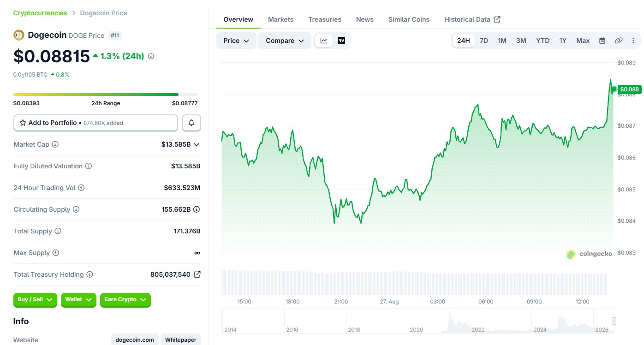Open the Whitepaper link

click(x=181, y=340)
